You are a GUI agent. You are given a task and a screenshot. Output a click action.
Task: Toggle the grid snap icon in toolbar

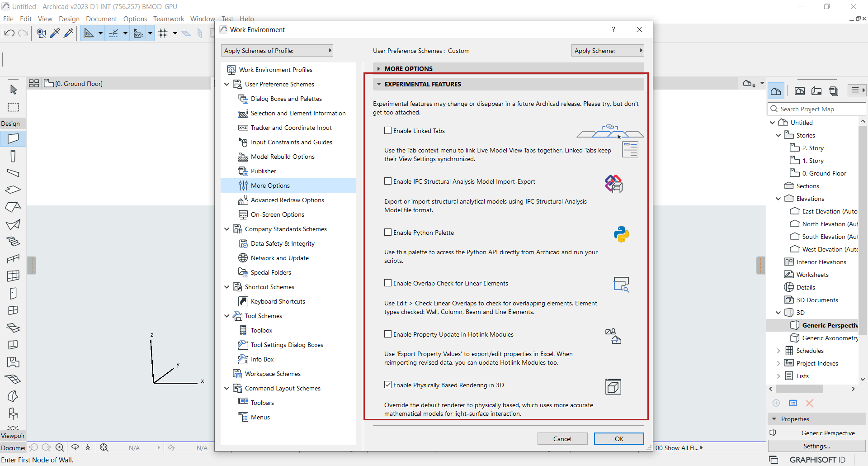tap(163, 33)
